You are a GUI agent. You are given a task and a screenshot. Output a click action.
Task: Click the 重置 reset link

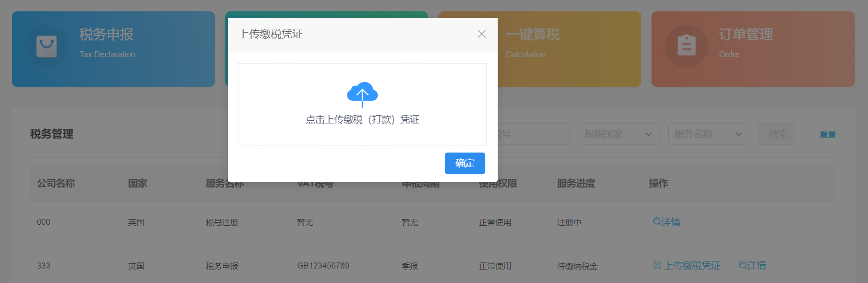(828, 135)
